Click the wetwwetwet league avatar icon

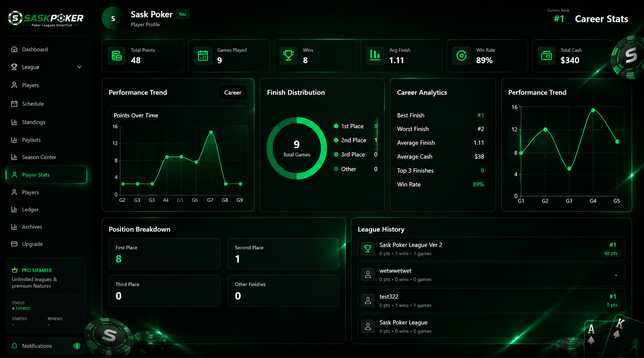pyautogui.click(x=368, y=275)
